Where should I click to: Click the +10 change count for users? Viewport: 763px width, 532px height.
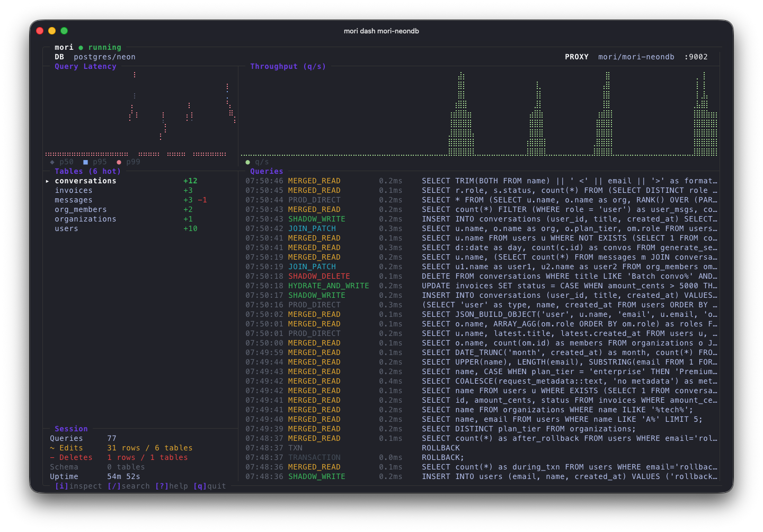[x=190, y=229]
